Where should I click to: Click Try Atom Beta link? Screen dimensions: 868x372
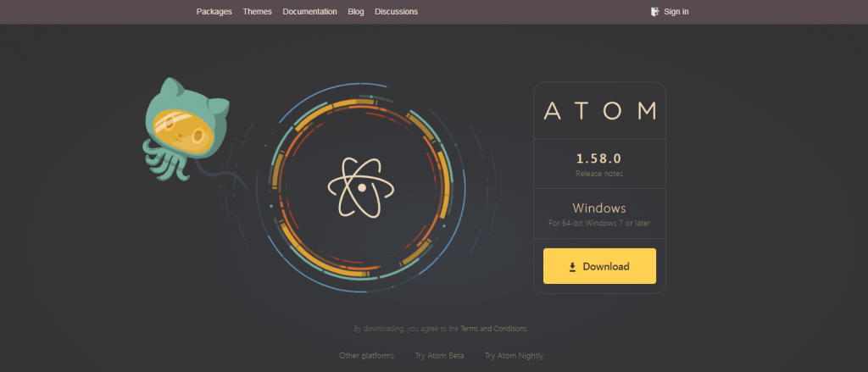(x=440, y=356)
